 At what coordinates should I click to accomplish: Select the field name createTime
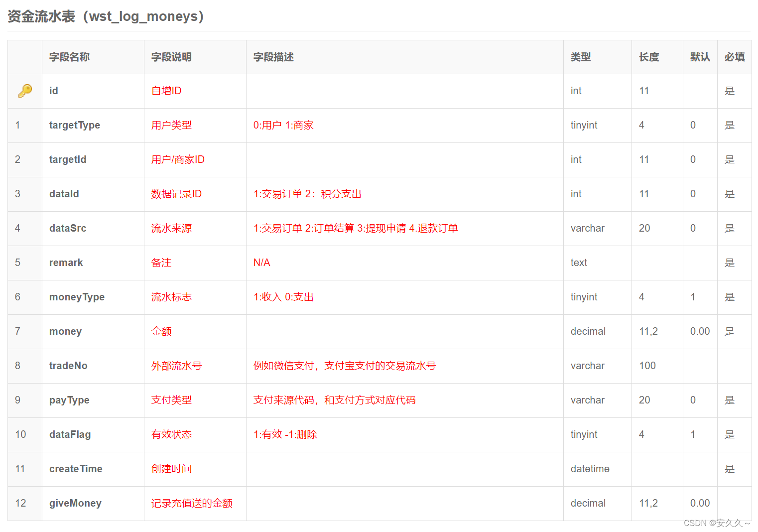pos(76,469)
